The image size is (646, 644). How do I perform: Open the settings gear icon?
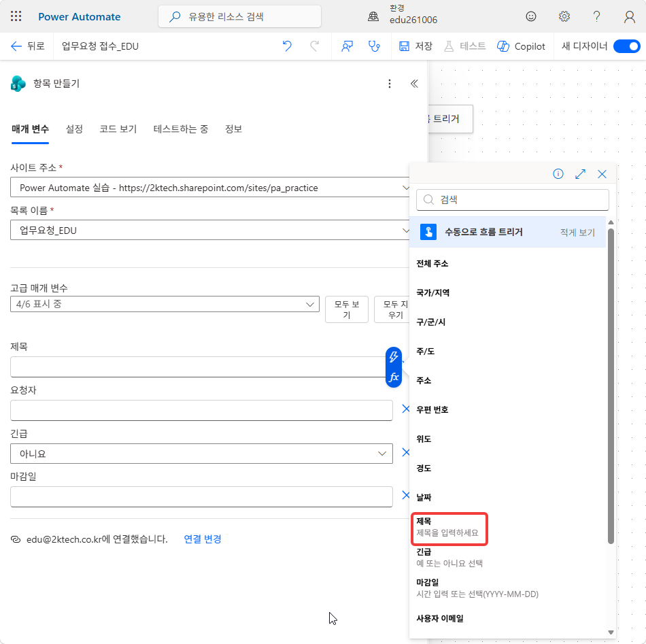pos(564,16)
